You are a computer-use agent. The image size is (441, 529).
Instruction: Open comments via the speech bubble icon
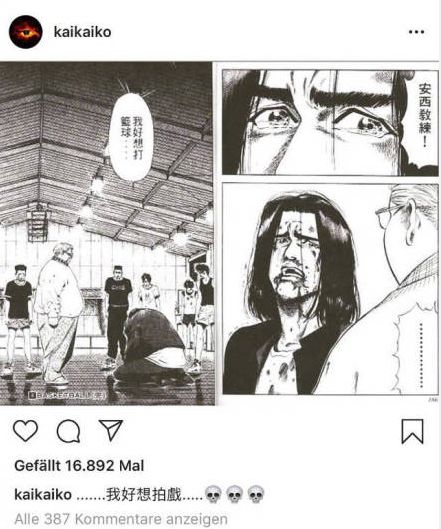pyautogui.click(x=68, y=431)
